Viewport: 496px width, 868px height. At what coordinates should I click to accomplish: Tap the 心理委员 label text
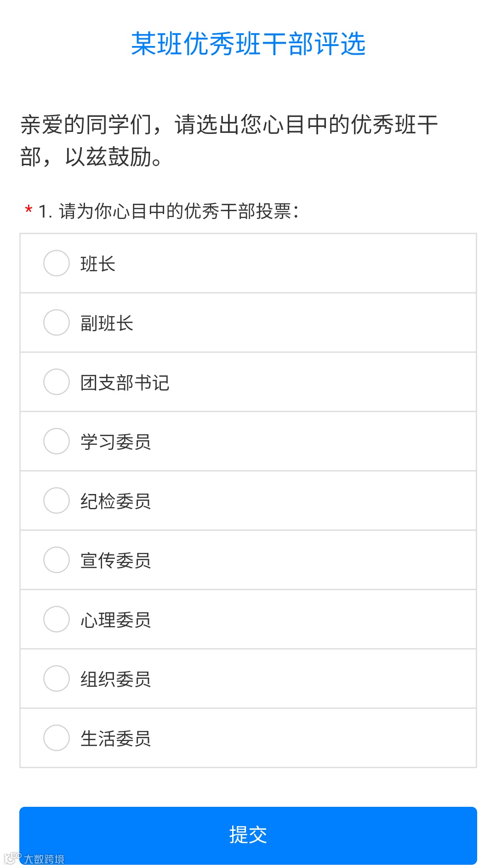(115, 620)
